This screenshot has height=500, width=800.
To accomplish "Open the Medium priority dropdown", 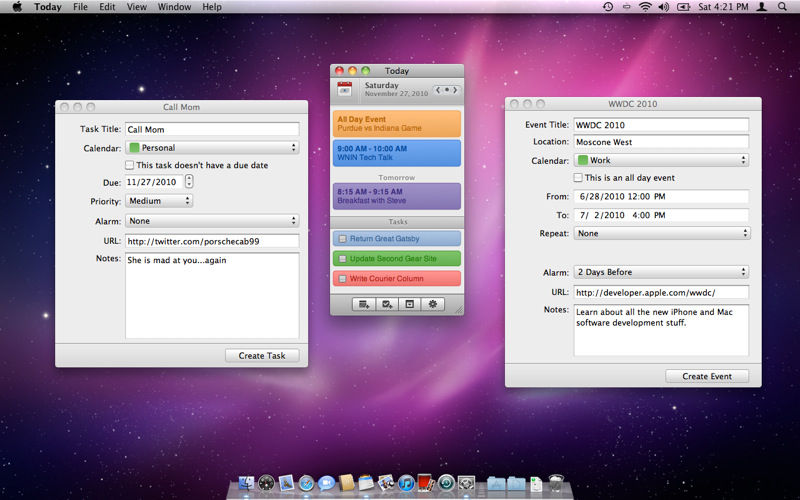I will [159, 201].
